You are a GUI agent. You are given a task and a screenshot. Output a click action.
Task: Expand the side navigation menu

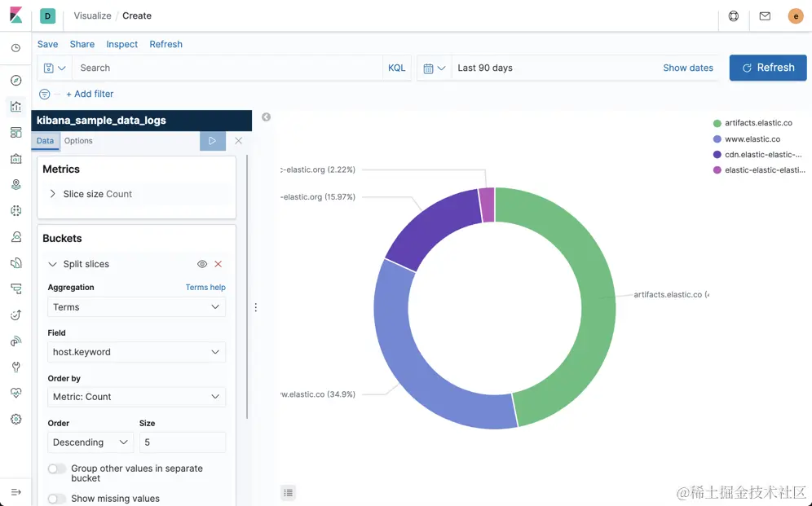16,492
